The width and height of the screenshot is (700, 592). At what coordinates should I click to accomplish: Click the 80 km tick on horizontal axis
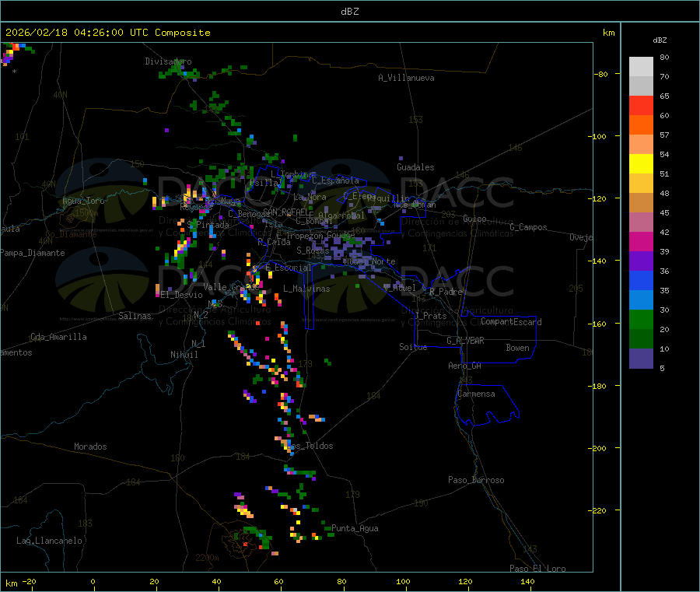[x=341, y=582]
